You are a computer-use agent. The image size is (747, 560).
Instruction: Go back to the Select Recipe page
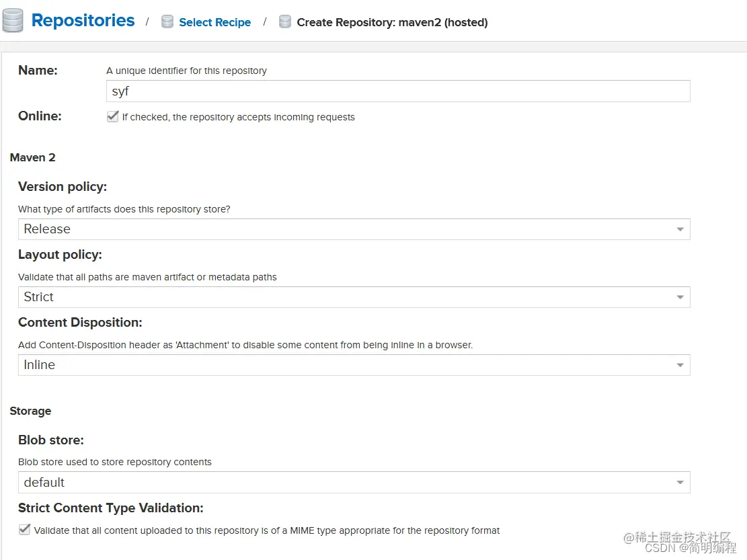215,22
